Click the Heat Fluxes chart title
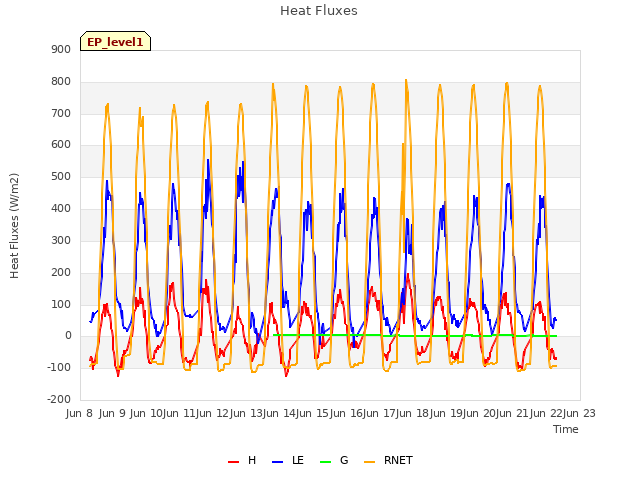 [319, 11]
